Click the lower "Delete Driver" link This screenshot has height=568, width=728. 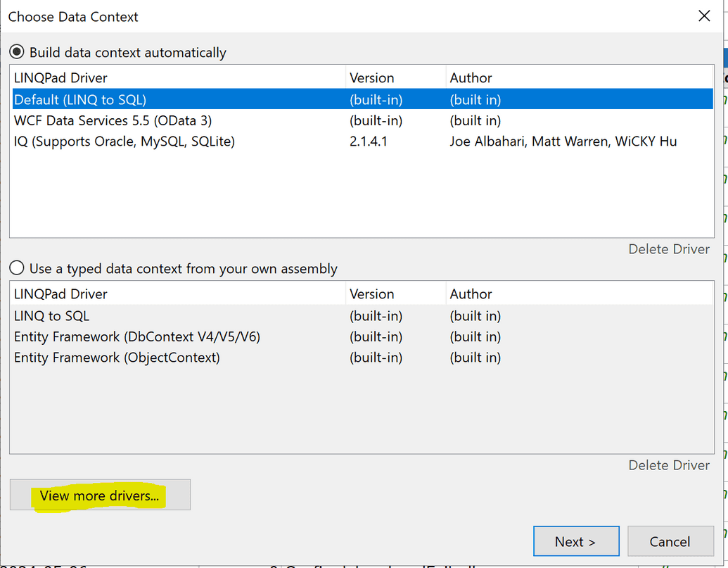669,465
